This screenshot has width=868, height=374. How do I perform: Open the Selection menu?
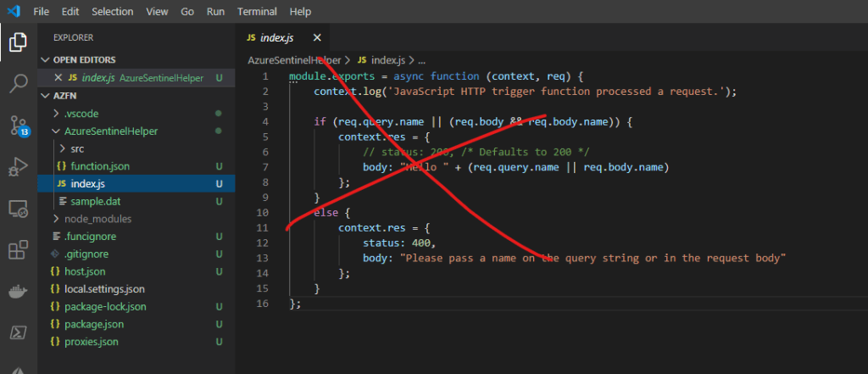112,12
